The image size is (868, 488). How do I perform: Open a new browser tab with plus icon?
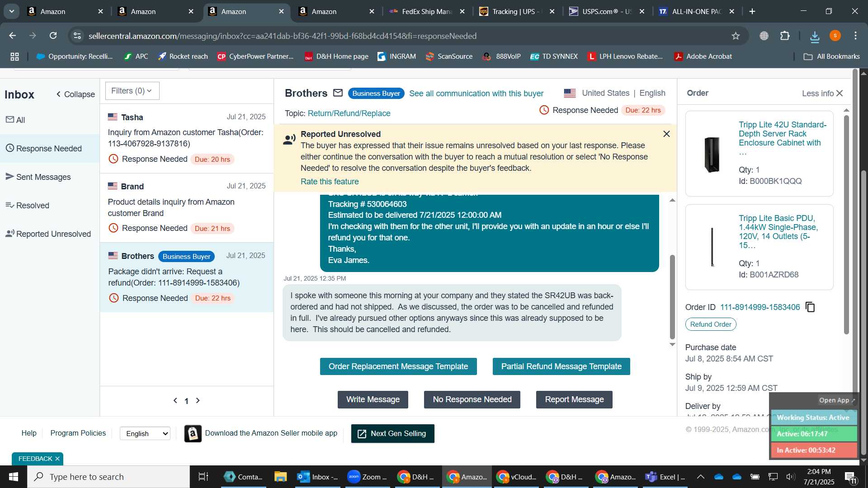tap(752, 12)
